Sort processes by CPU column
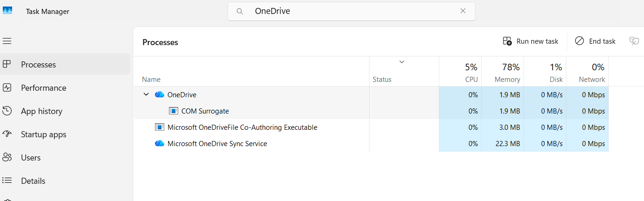 [x=460, y=72]
